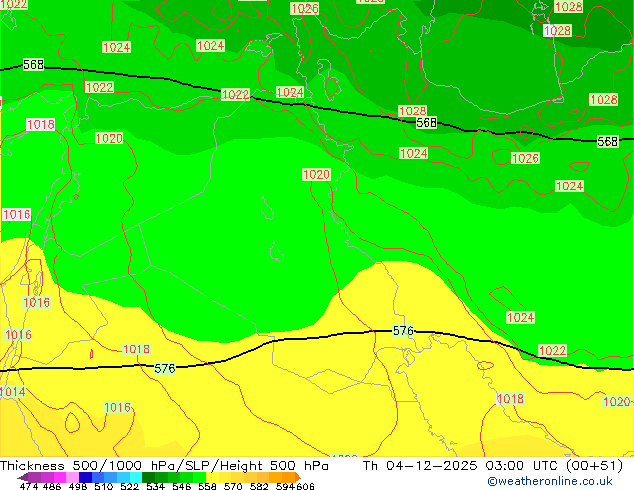Select the legend value 570

[233, 486]
